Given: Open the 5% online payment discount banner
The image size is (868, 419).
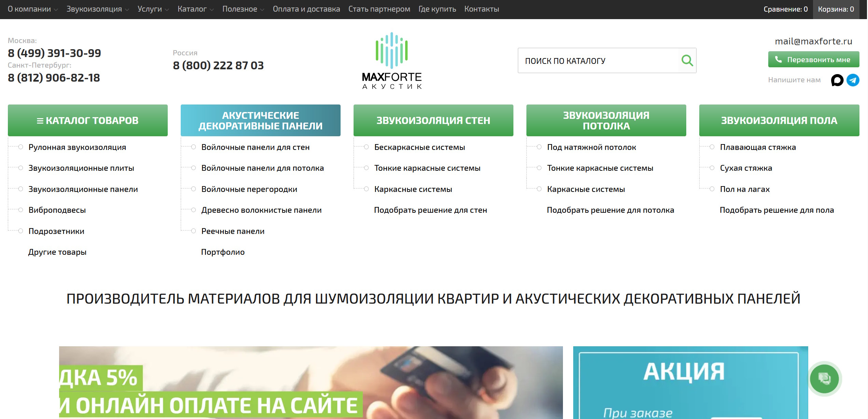Looking at the screenshot, I should (x=311, y=382).
